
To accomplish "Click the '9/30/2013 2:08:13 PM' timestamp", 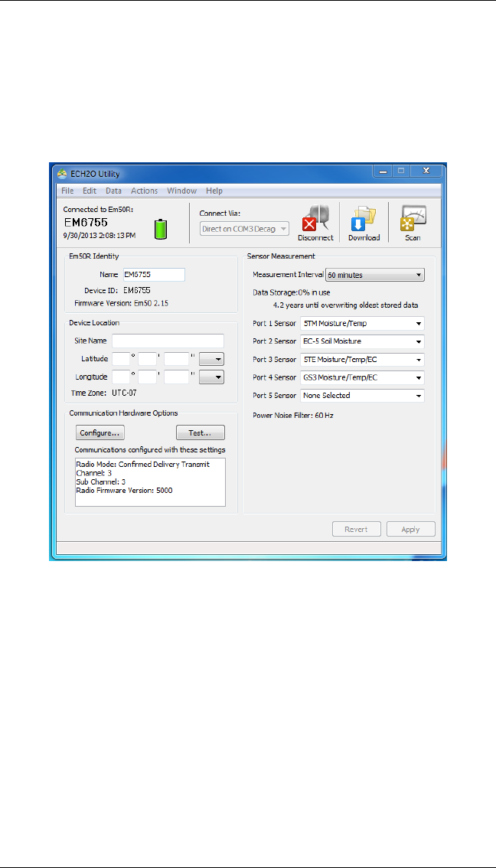I will coord(99,235).
